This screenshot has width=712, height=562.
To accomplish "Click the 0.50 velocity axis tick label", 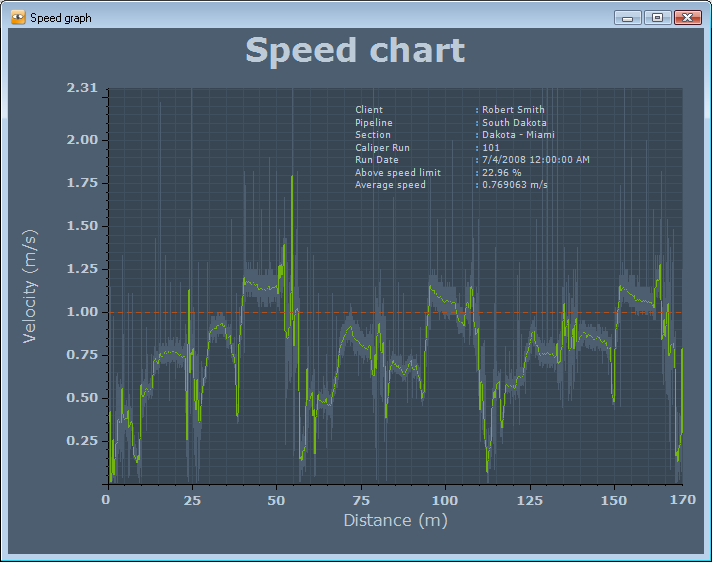I will pos(82,398).
